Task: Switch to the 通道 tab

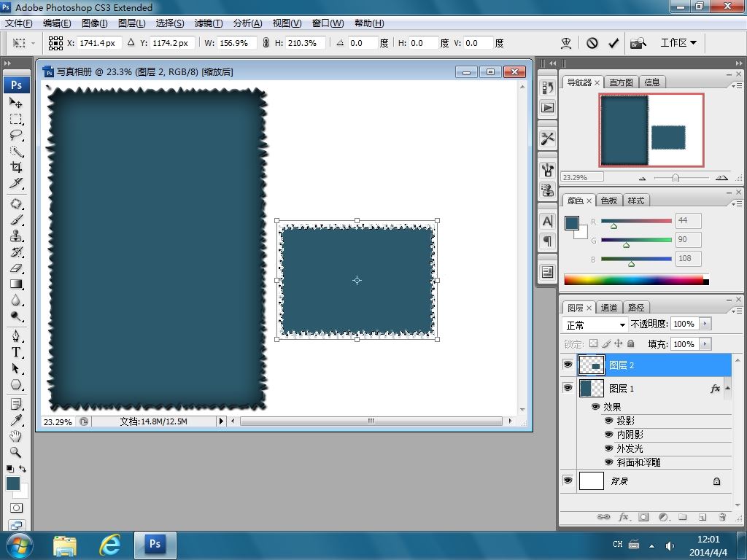Action: click(x=609, y=308)
